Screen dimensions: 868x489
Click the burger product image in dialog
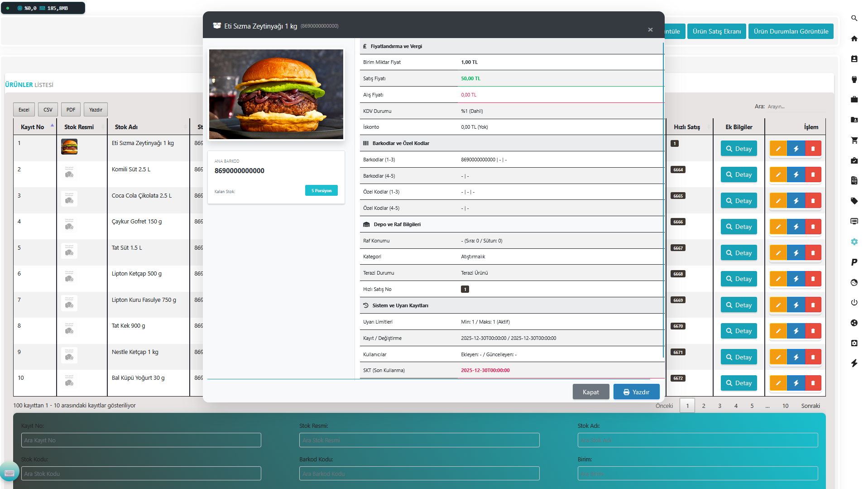[276, 94]
